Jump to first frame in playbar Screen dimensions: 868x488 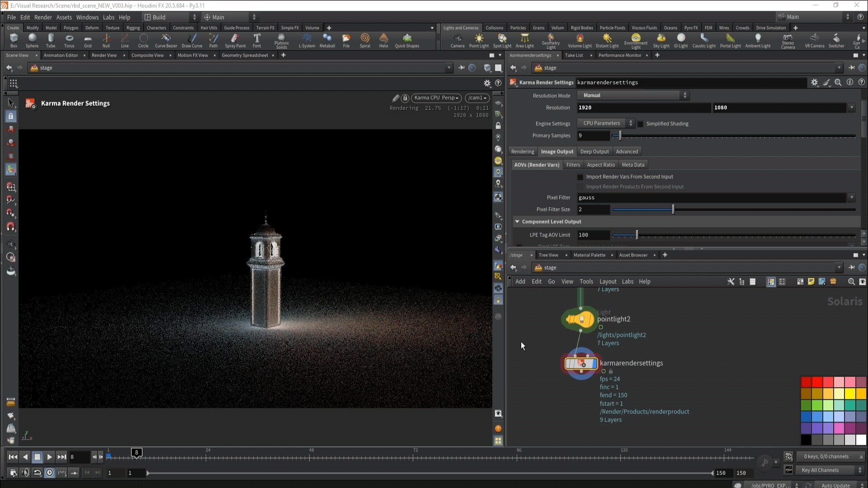(13, 457)
